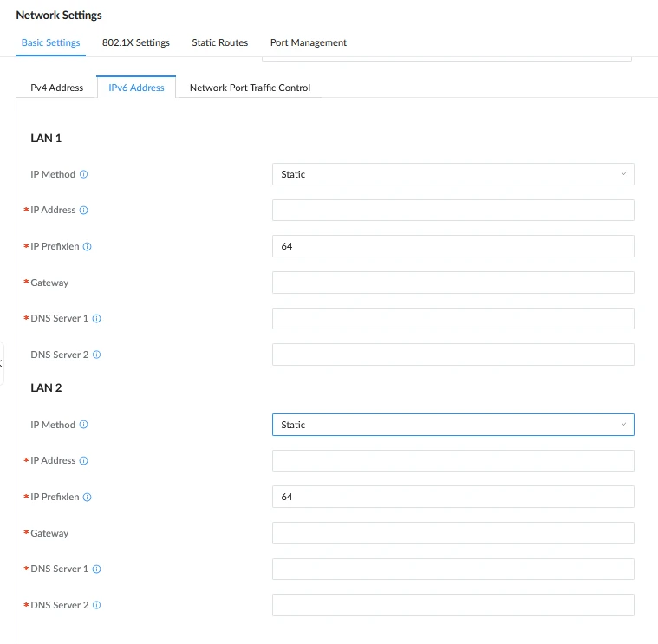Viewport: 658px width, 644px height.
Task: Click info icon beside LAN 1 IP Prefixlen
Action: click(x=87, y=247)
